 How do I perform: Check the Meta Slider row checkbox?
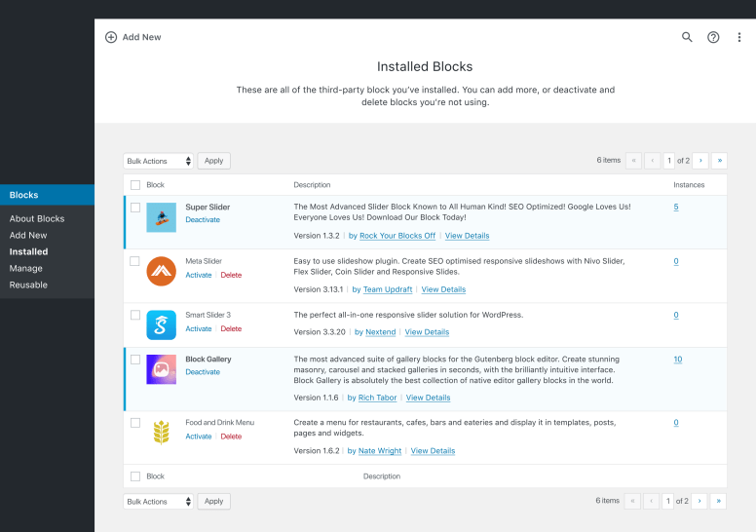click(x=135, y=261)
